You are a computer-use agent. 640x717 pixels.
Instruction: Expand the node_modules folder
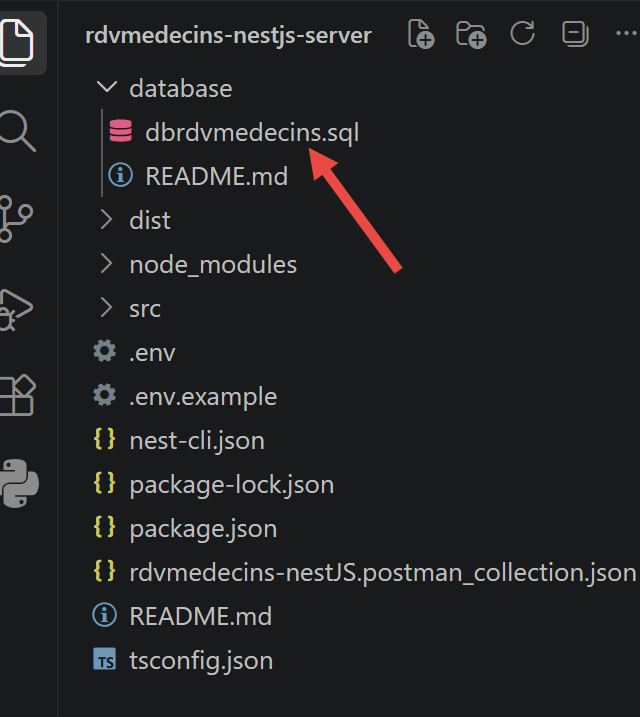pos(107,263)
